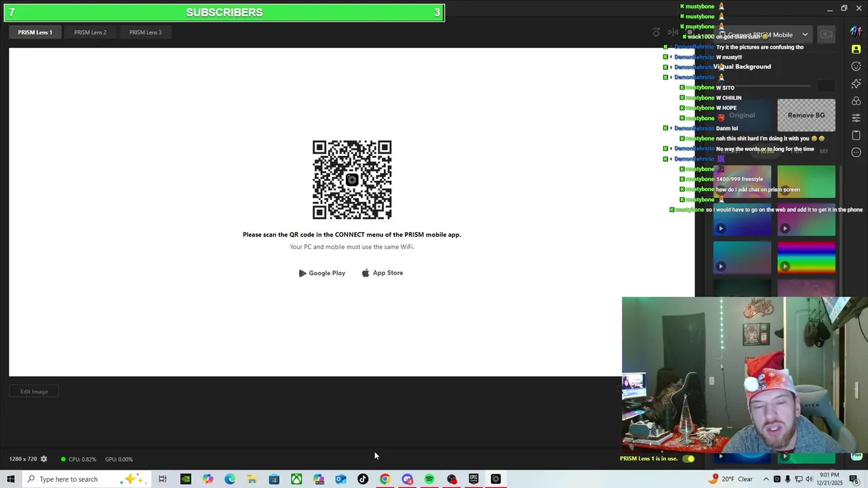The height and width of the screenshot is (488, 868).
Task: Open Xbox app from the taskbar
Action: [x=296, y=479]
